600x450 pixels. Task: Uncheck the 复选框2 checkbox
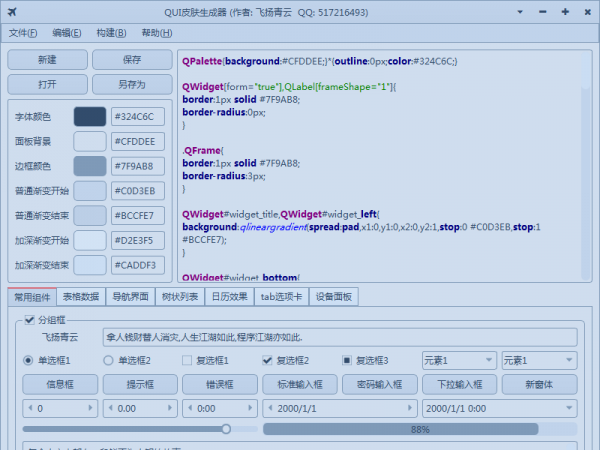267,360
